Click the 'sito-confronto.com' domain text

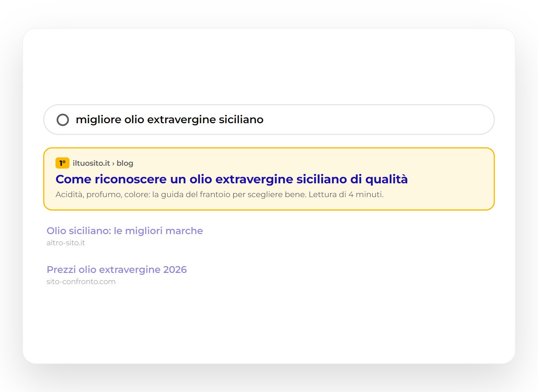[x=81, y=281]
